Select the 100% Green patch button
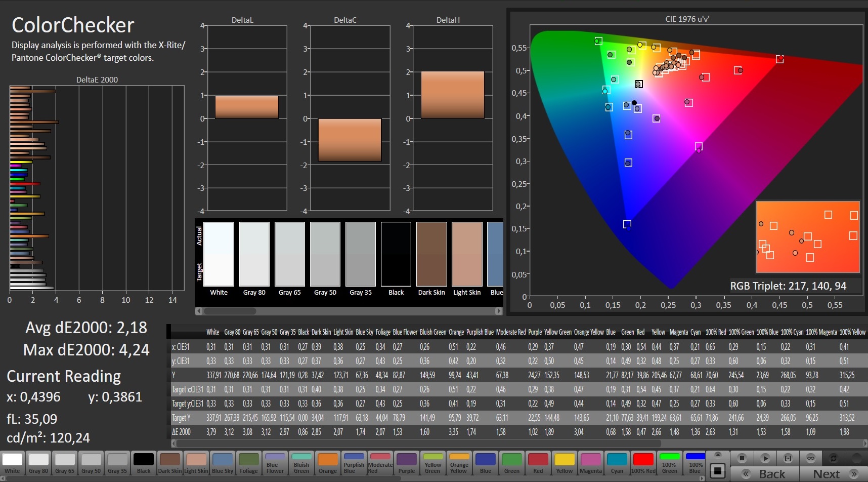Screen dimensions: 868x482 [x=670, y=463]
